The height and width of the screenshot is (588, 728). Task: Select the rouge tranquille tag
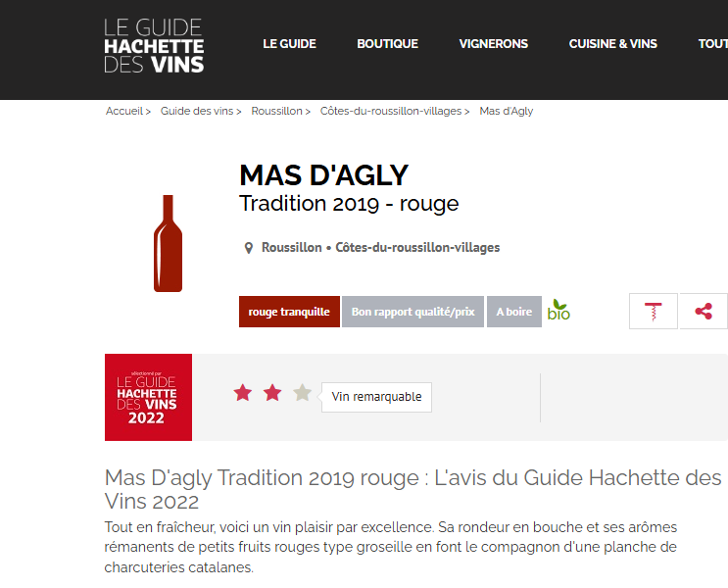pos(289,312)
